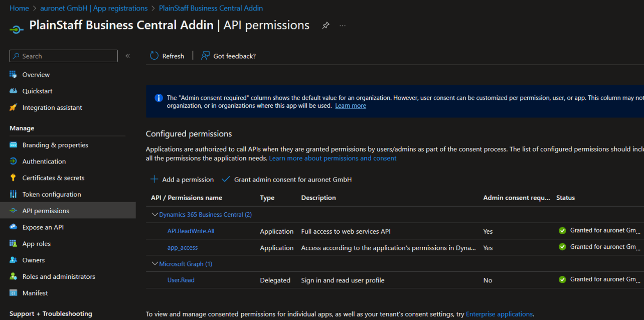The image size is (644, 320).
Task: Click Refresh button
Action: 167,56
